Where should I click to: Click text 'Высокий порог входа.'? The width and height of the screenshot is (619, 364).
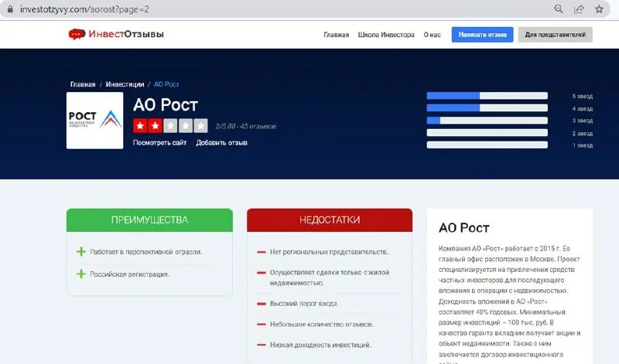pyautogui.click(x=304, y=304)
